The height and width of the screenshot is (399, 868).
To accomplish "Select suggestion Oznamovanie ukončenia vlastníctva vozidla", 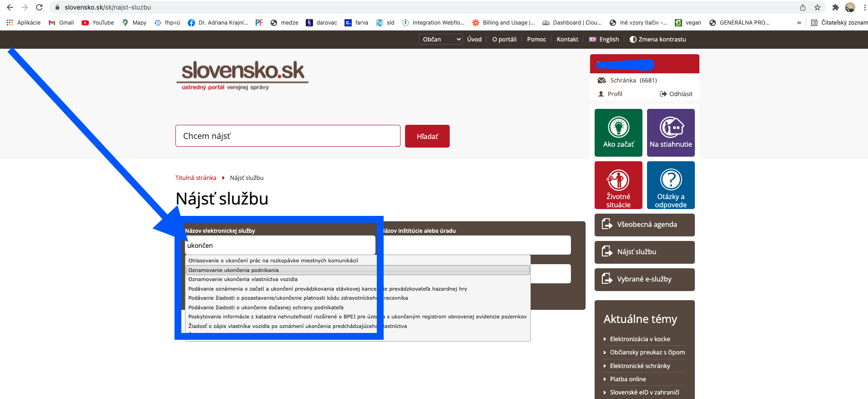I will [x=358, y=279].
